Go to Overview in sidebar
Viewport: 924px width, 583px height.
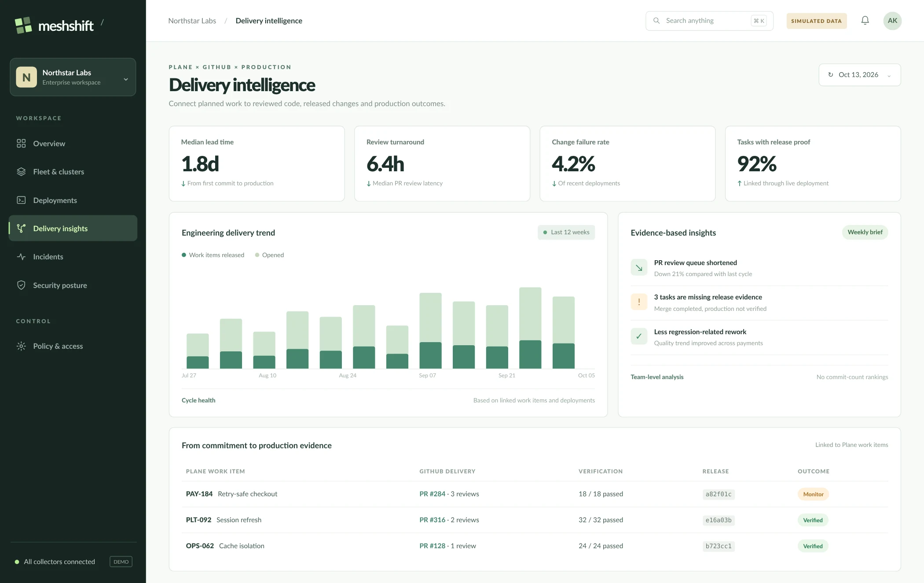tap(73, 144)
